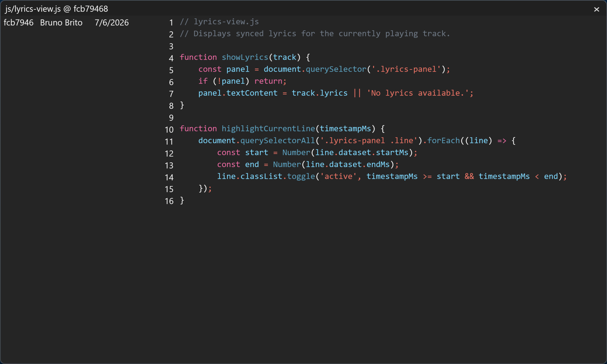Click forEach on line 11

click(443, 141)
